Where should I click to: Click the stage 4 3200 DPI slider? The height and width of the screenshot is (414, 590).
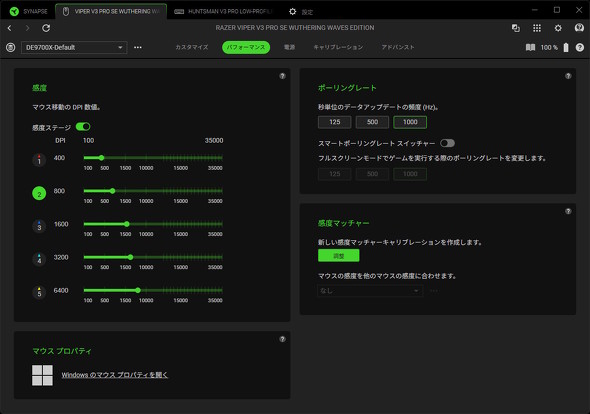(153, 257)
